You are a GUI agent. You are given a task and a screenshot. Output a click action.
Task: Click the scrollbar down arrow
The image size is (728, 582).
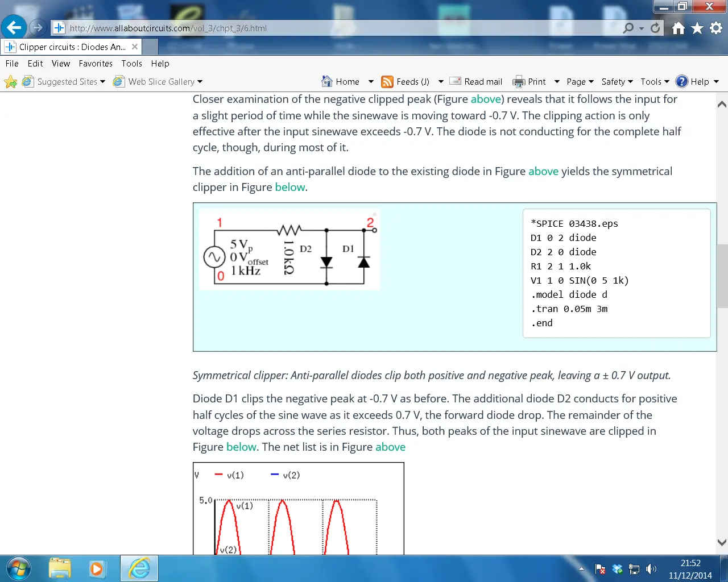coord(722,542)
